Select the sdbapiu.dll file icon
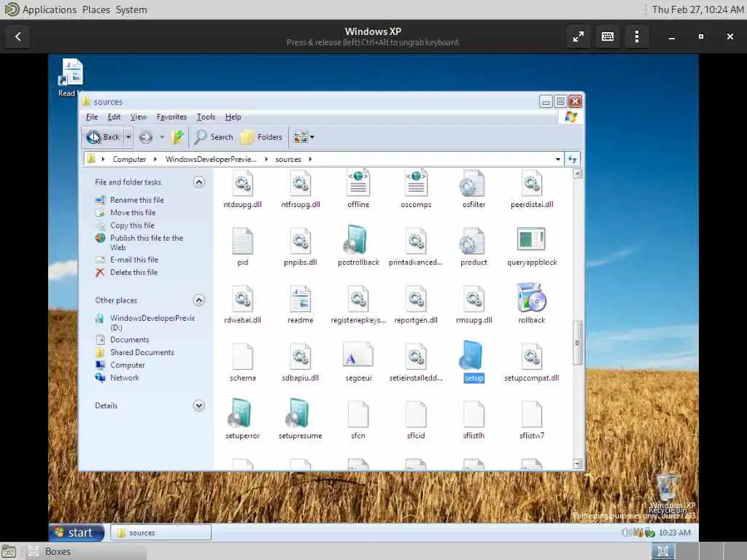This screenshot has width=747, height=560. pos(300,357)
